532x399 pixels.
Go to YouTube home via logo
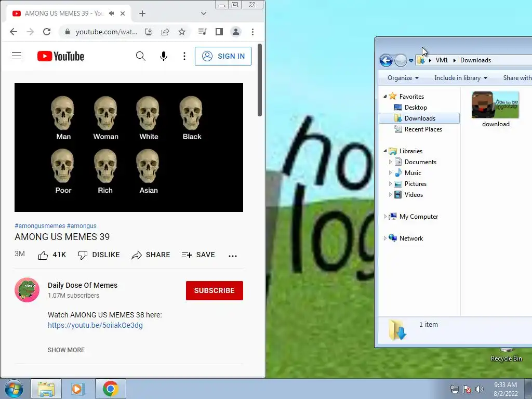[61, 56]
